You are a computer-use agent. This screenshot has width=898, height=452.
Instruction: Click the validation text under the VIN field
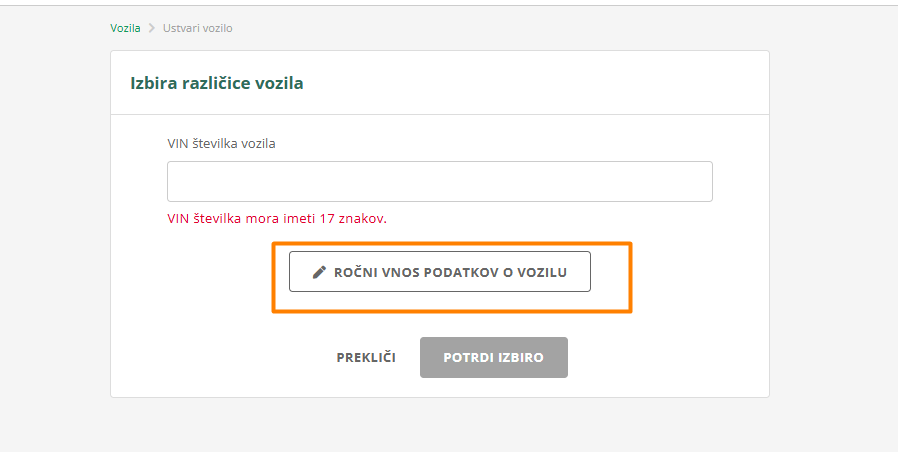tap(277, 218)
